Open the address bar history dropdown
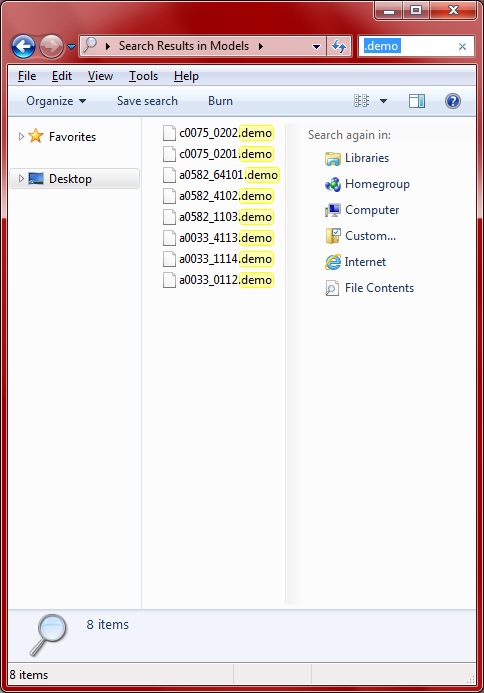 pos(316,46)
